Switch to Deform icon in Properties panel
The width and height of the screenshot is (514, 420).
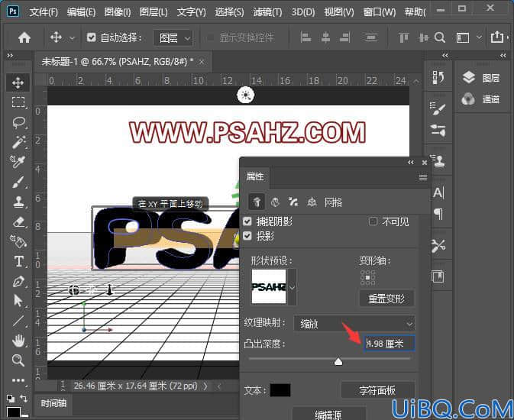(275, 202)
